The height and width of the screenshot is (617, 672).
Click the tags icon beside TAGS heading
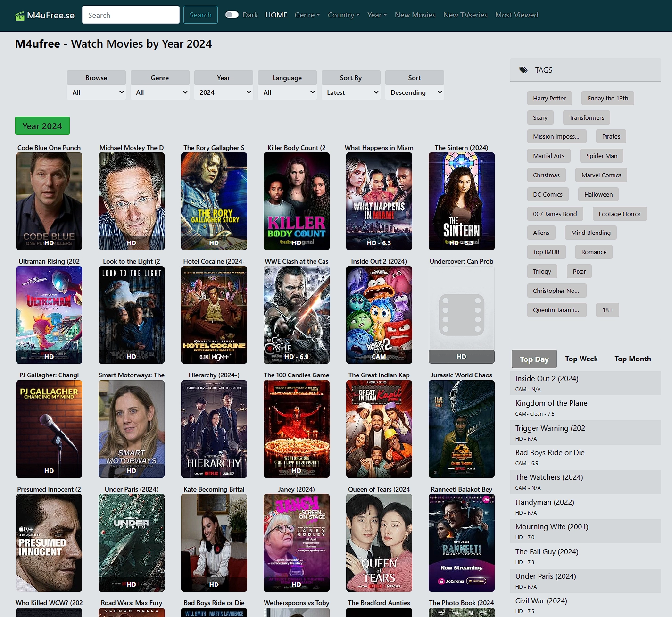[523, 70]
